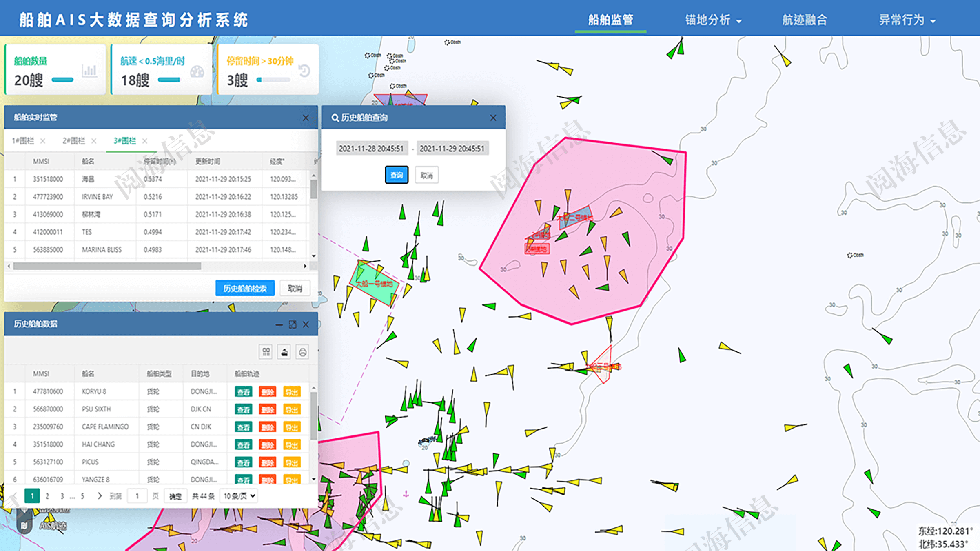Click the bar chart icon in ship count card
Viewport: 980px width, 551px height.
pos(89,71)
